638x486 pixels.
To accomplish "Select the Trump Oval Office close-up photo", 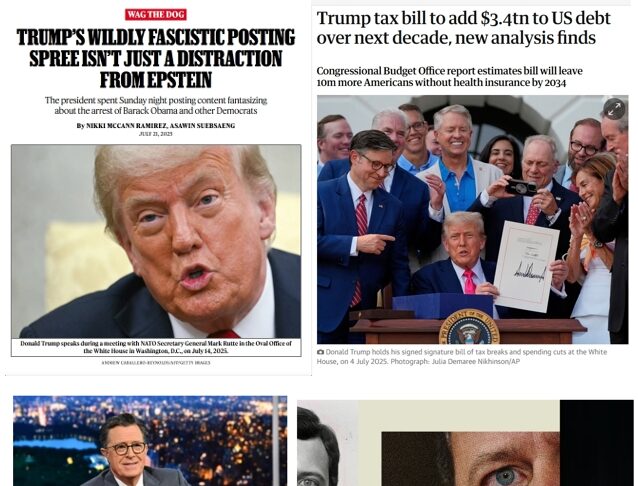I will pyautogui.click(x=156, y=241).
